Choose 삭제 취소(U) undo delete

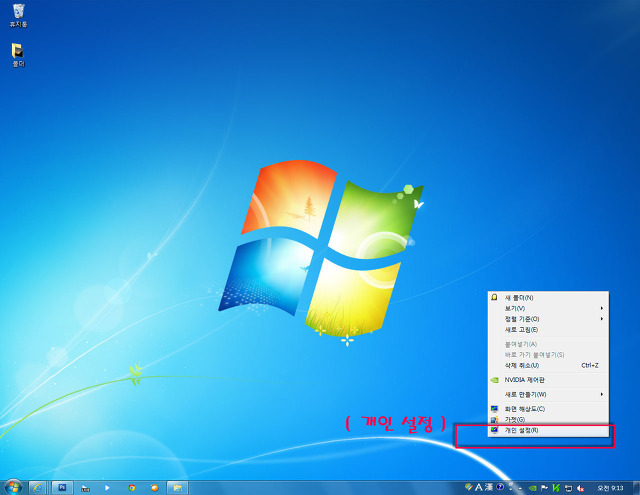click(548, 365)
